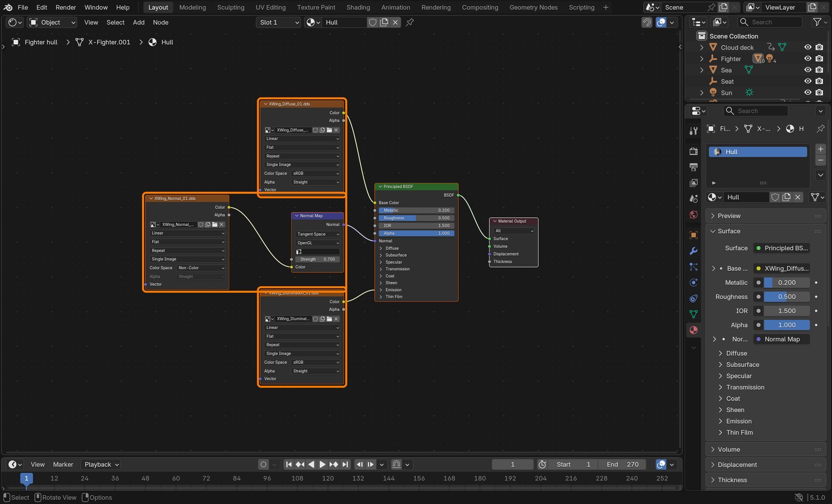Toggle auto keying record button
Image resolution: width=832 pixels, height=504 pixels.
(264, 465)
